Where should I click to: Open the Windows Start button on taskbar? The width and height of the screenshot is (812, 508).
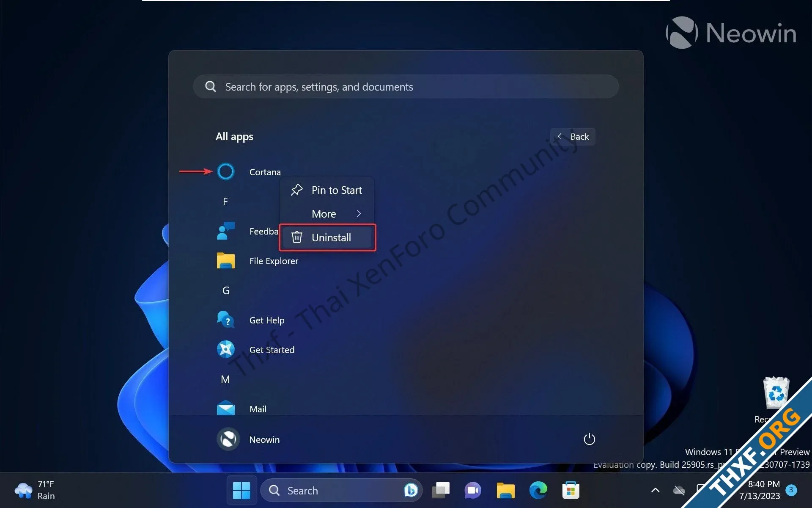[x=241, y=490]
